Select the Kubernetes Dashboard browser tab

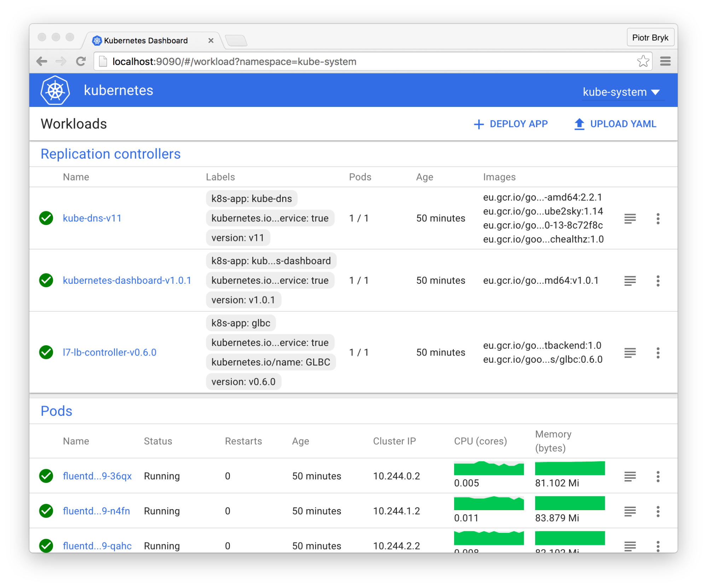[x=146, y=41]
